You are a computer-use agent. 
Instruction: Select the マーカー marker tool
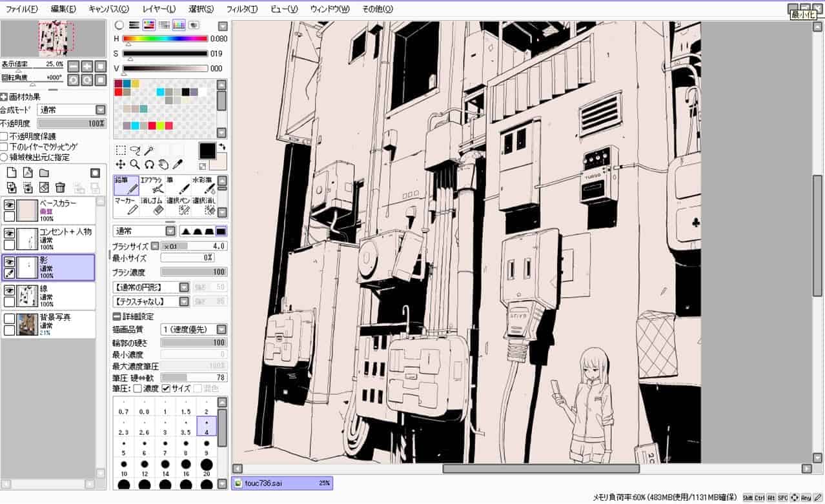click(127, 206)
